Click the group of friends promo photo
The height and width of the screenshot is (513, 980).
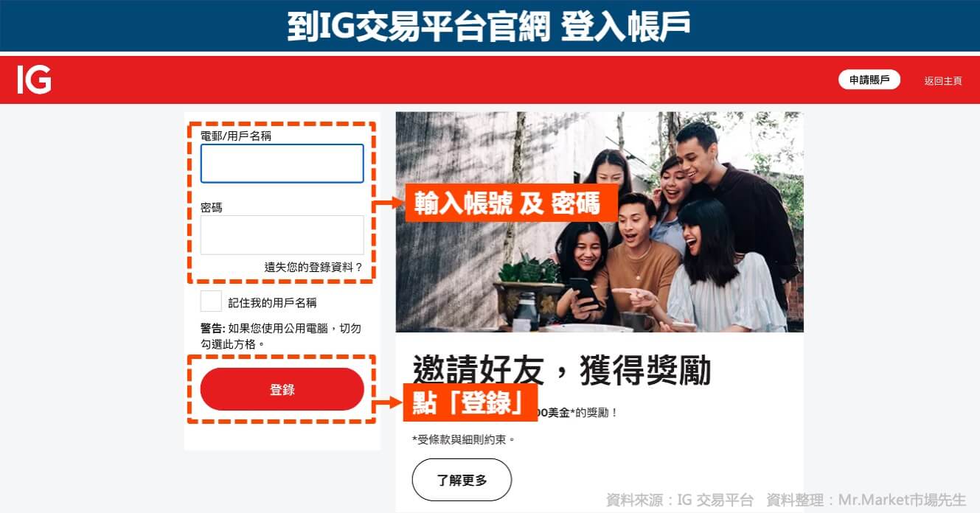(600, 222)
